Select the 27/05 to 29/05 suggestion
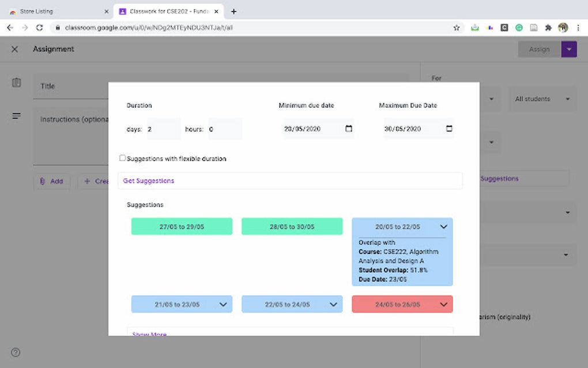The image size is (588, 368). pyautogui.click(x=182, y=227)
